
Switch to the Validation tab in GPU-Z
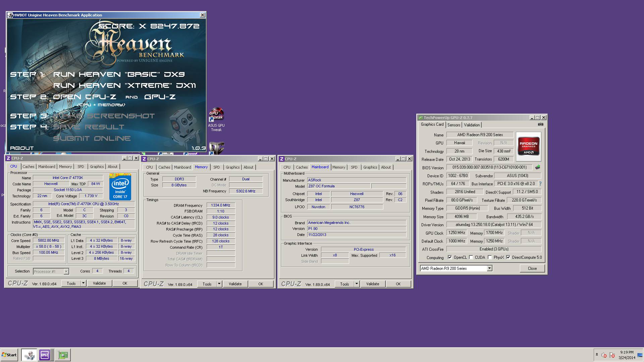coord(472,125)
